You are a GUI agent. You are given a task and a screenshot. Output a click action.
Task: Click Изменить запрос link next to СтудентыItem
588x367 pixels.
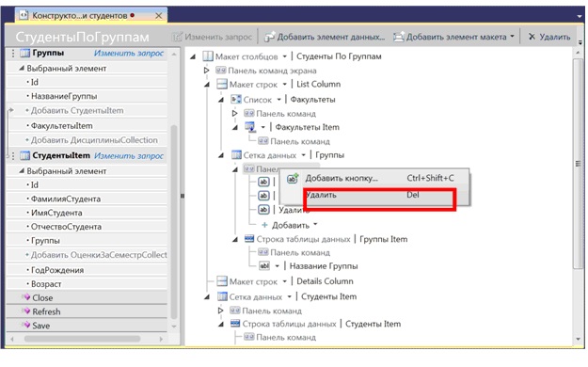(x=129, y=155)
